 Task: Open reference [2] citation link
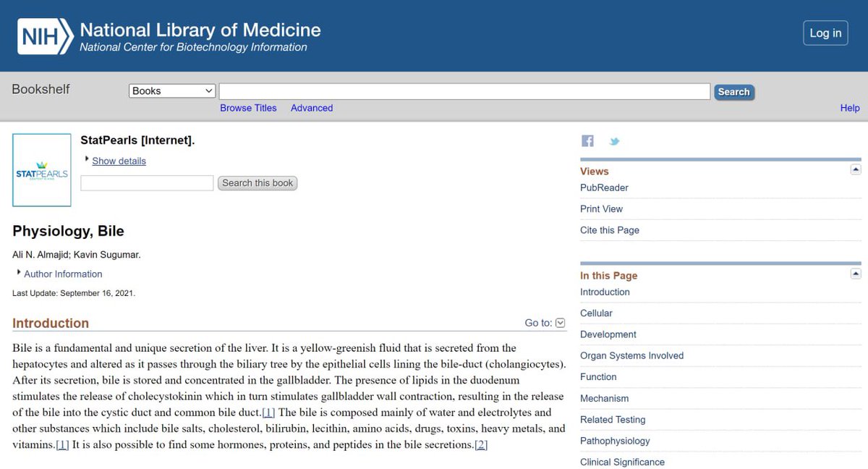pyautogui.click(x=481, y=444)
